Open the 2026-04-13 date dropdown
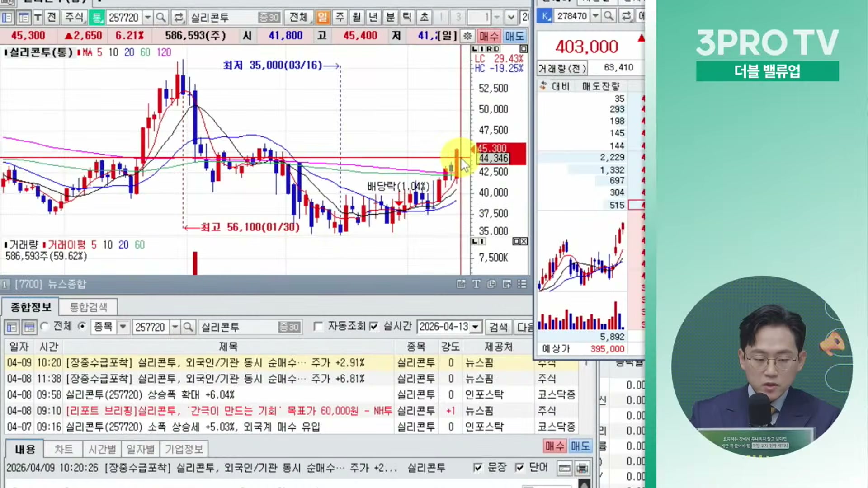The height and width of the screenshot is (488, 868). coord(475,327)
